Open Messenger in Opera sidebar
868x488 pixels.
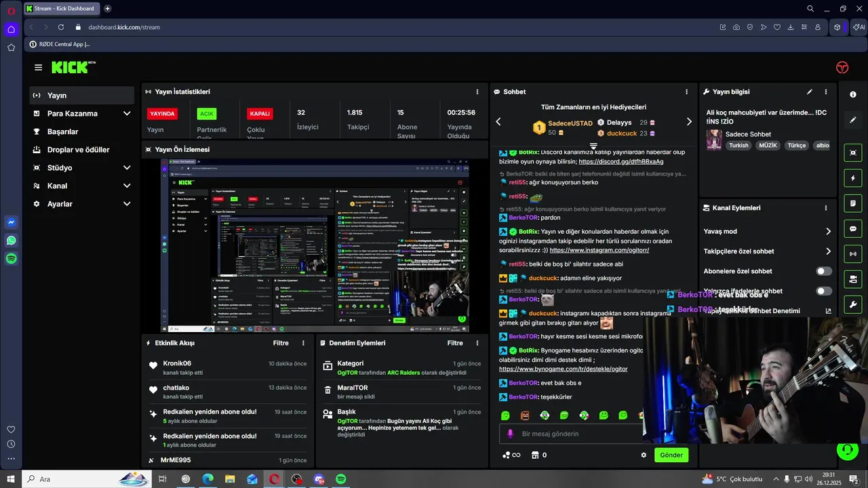11,222
